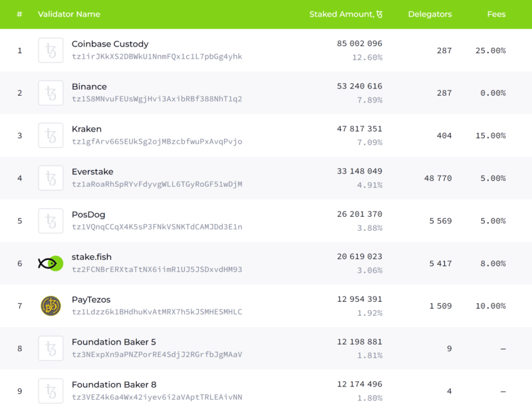Click staked amount 12 174 496
Image resolution: width=532 pixels, height=407 pixels.
tap(360, 384)
